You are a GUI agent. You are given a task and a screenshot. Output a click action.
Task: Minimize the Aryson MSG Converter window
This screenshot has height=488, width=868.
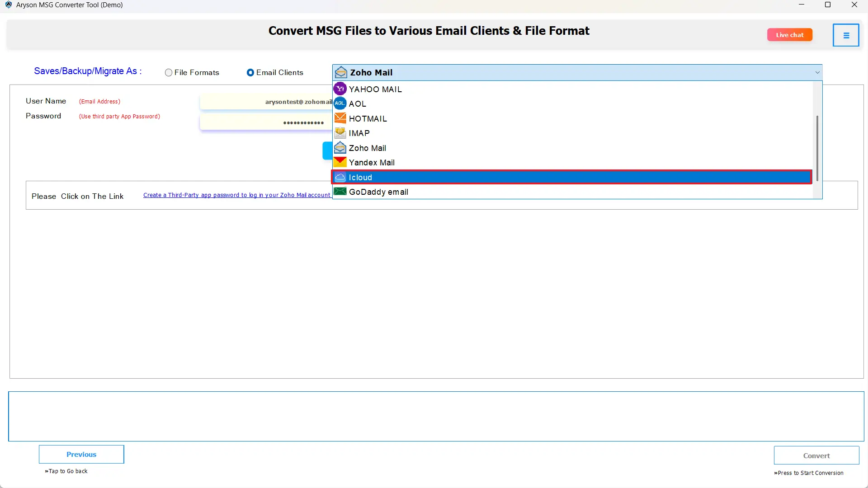(802, 5)
